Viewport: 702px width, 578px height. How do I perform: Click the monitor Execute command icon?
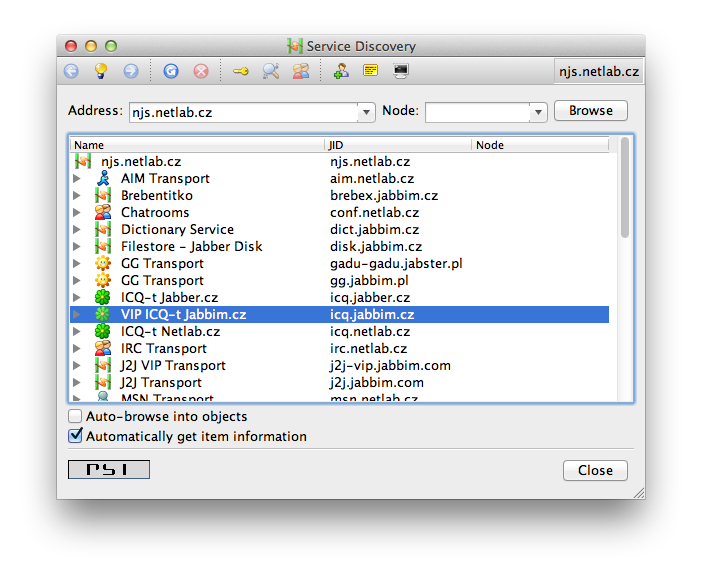point(401,71)
